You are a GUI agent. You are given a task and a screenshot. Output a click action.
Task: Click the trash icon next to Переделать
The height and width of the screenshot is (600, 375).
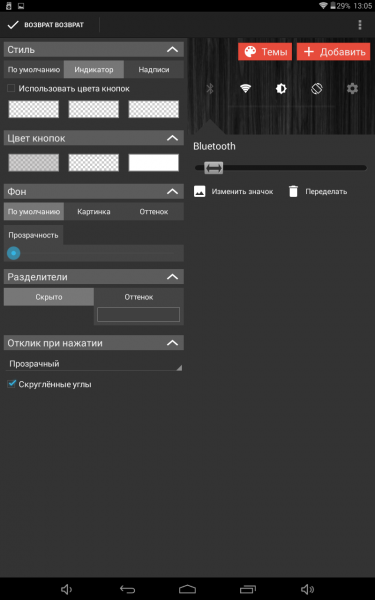(x=293, y=191)
